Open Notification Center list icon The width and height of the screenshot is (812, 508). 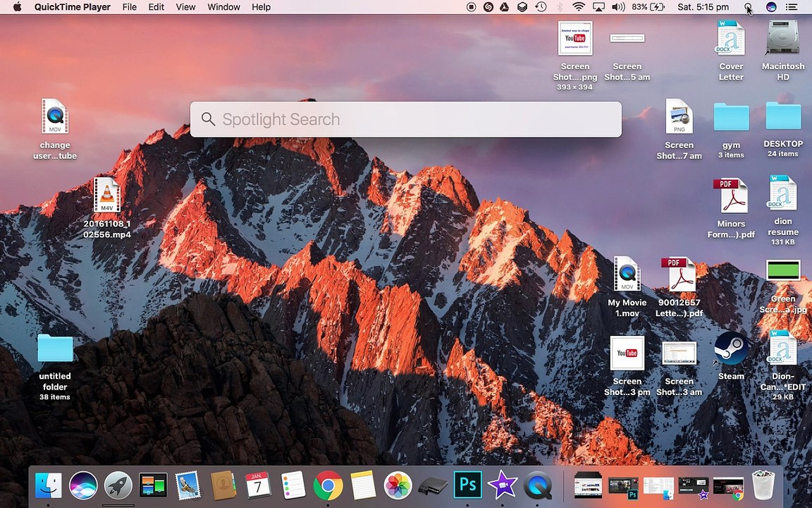point(792,7)
